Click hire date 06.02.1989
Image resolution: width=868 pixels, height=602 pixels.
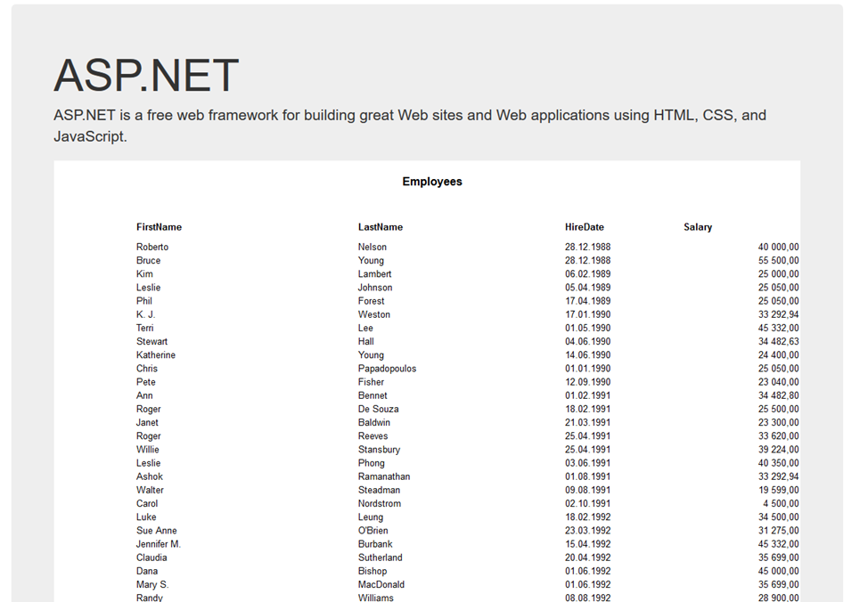[587, 274]
